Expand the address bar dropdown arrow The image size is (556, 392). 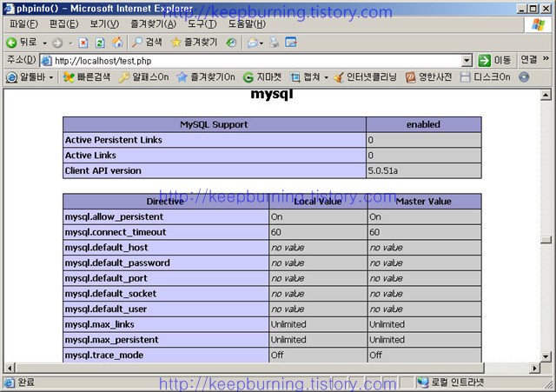click(467, 61)
